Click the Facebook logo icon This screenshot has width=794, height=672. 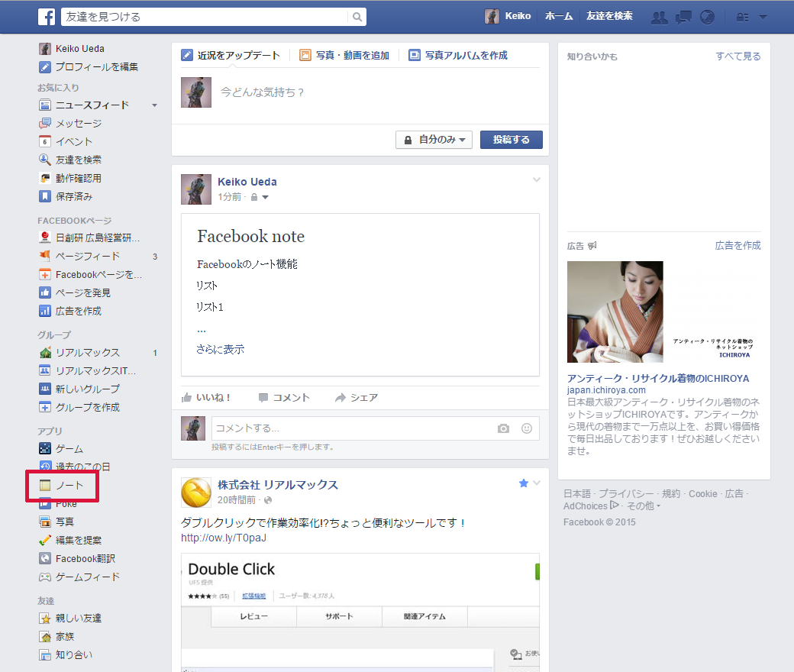47,17
